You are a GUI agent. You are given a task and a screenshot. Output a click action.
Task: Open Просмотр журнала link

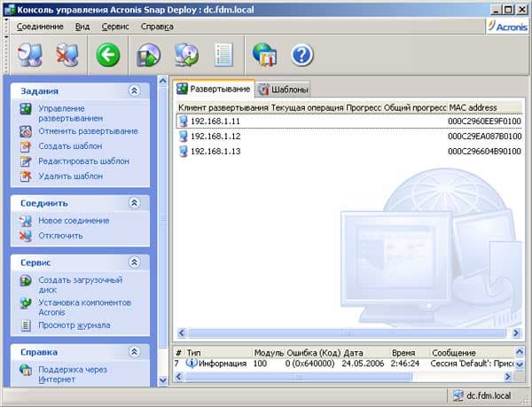(x=74, y=325)
